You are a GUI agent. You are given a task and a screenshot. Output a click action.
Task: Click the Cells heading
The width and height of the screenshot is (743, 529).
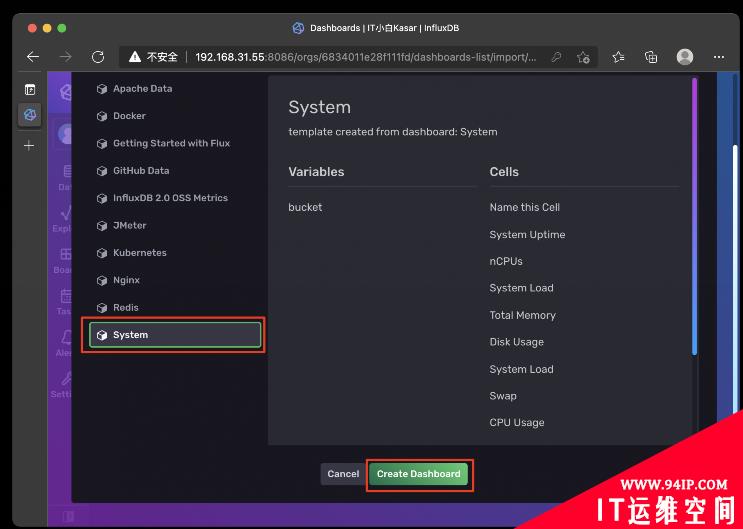click(504, 172)
